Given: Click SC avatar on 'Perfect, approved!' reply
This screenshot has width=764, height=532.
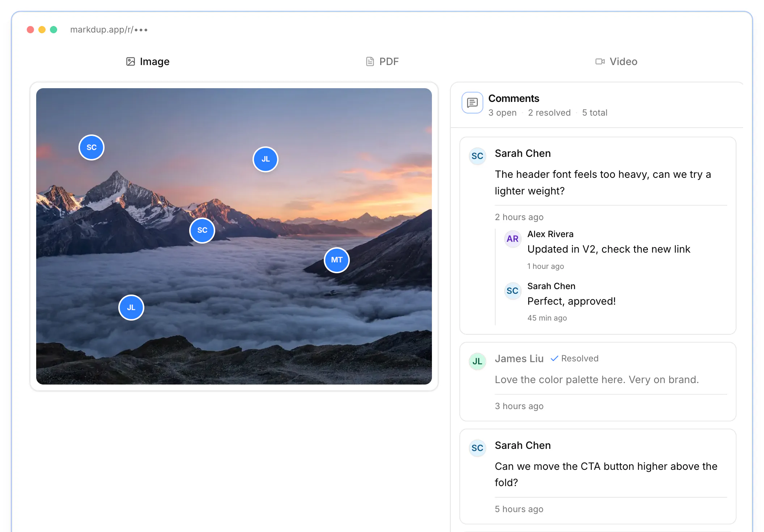Looking at the screenshot, I should pyautogui.click(x=513, y=291).
